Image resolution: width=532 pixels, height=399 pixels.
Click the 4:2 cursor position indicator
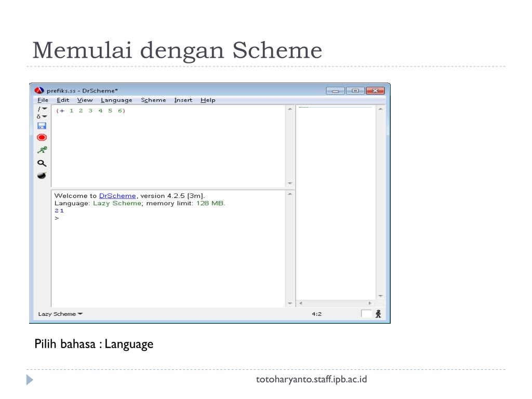(x=316, y=314)
